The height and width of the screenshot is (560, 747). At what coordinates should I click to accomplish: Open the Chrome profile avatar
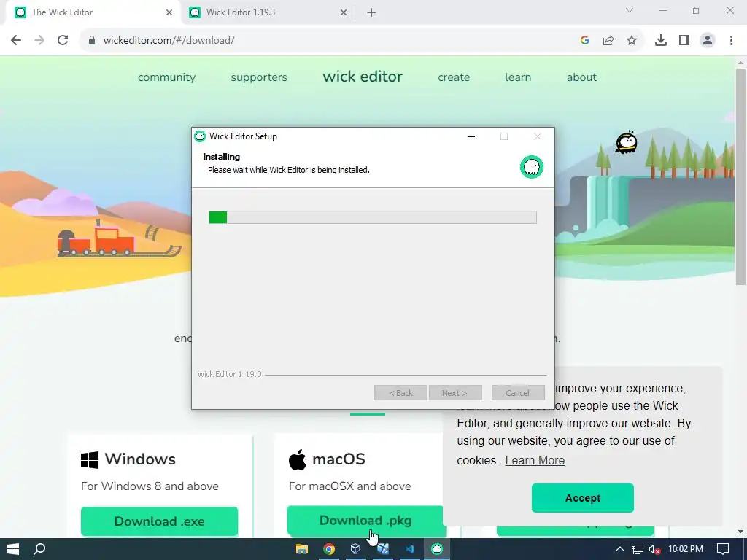tap(708, 41)
